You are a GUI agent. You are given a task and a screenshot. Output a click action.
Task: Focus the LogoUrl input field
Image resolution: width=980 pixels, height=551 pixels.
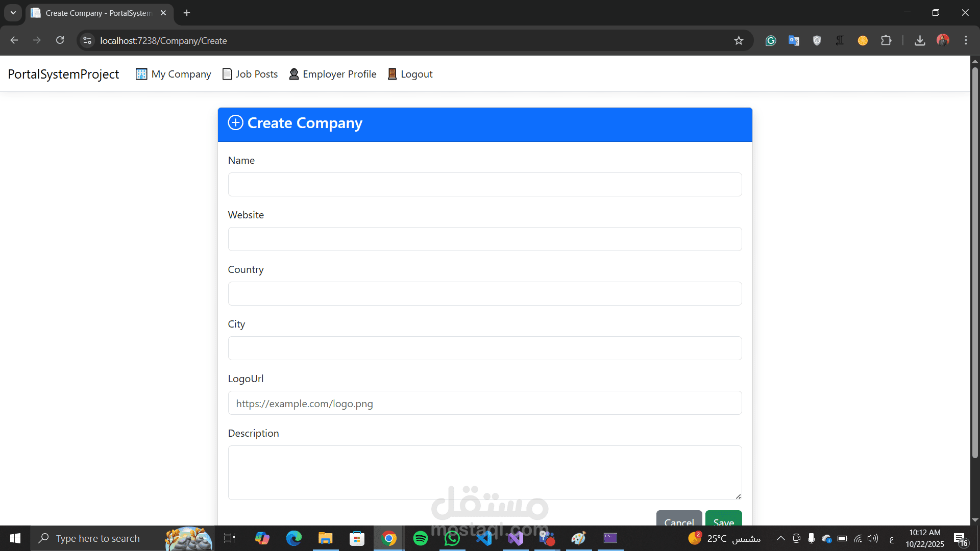tap(484, 403)
